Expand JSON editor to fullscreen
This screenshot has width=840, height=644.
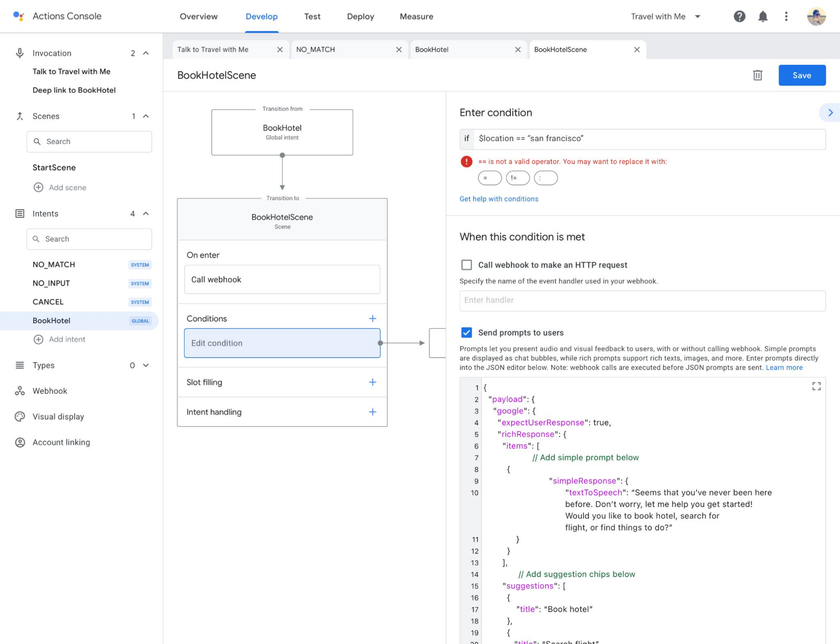(816, 386)
